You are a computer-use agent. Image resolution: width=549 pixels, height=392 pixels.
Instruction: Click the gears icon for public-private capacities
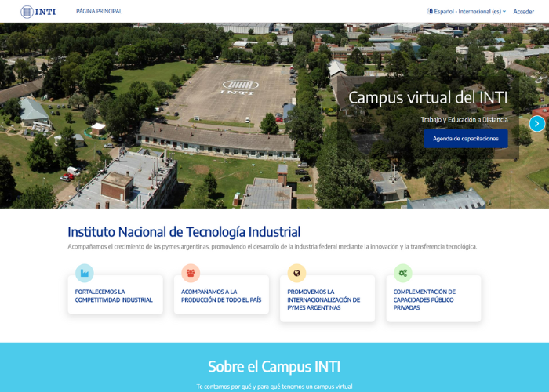coord(402,273)
